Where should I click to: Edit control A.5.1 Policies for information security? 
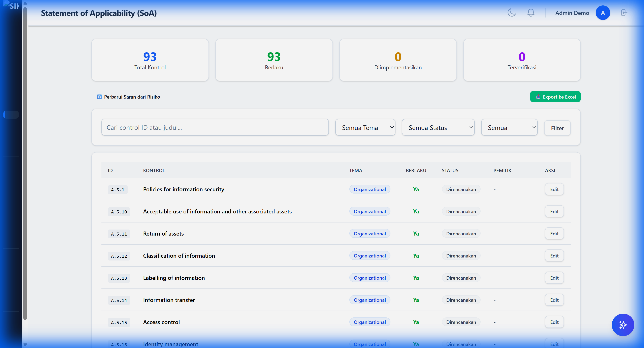pos(554,189)
